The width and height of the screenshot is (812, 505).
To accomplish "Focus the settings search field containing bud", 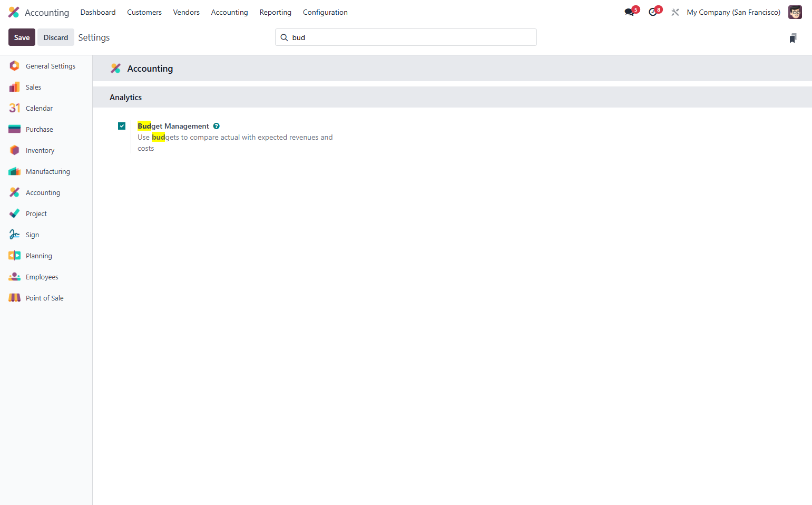I will click(x=406, y=37).
